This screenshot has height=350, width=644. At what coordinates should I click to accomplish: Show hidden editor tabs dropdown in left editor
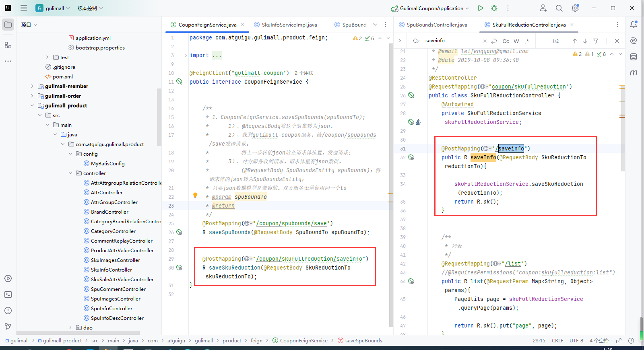tap(375, 25)
